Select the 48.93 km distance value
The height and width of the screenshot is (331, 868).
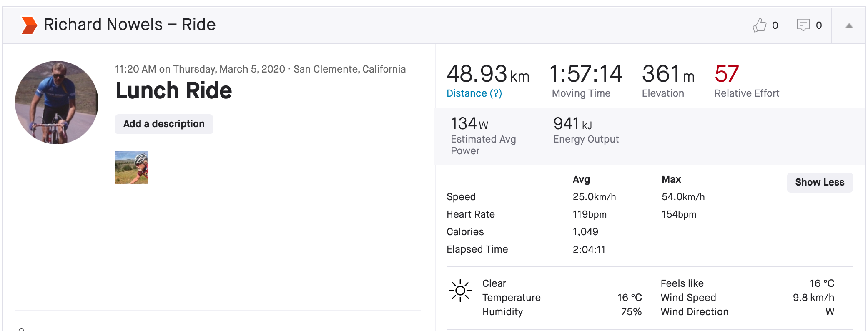(487, 74)
